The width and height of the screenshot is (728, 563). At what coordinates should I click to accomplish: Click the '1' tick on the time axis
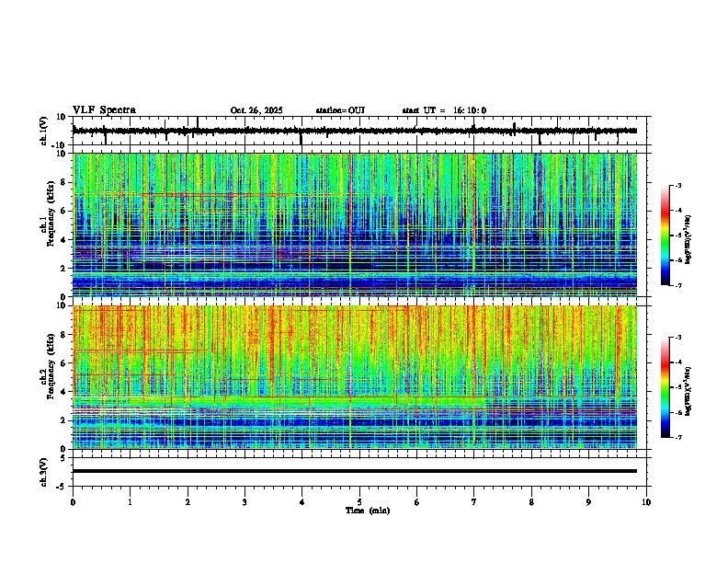pyautogui.click(x=130, y=502)
